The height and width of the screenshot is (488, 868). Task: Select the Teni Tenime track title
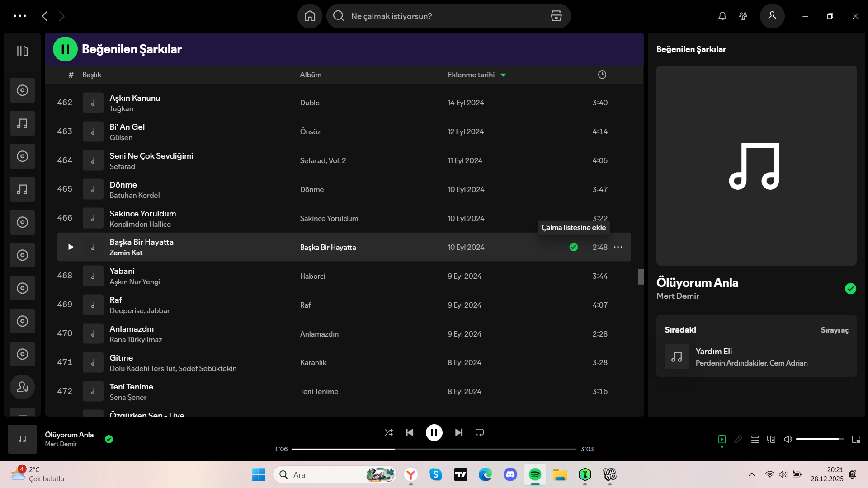tap(131, 387)
